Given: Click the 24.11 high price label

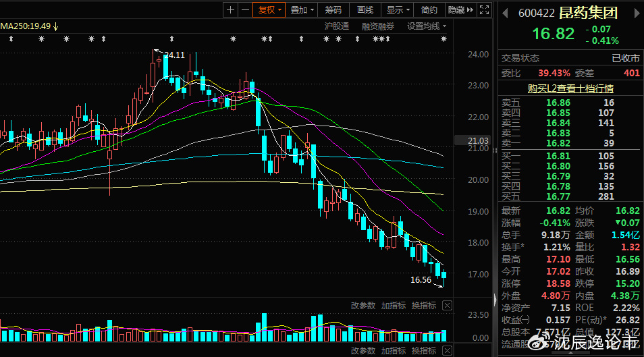Looking at the screenshot, I should click(x=175, y=55).
